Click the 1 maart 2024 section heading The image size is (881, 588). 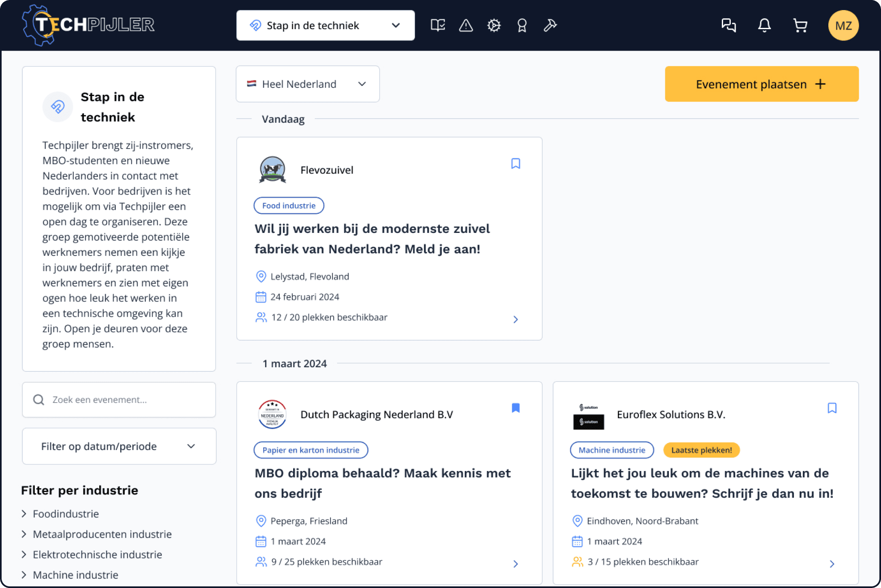(294, 364)
